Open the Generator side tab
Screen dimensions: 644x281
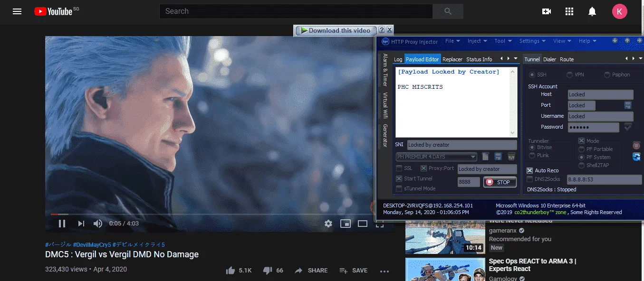pyautogui.click(x=385, y=136)
